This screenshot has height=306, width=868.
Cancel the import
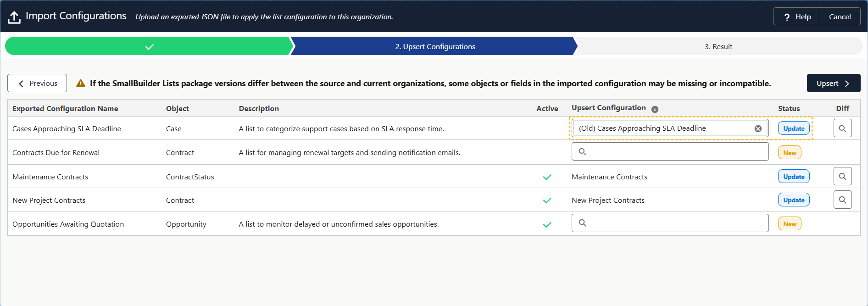840,17
